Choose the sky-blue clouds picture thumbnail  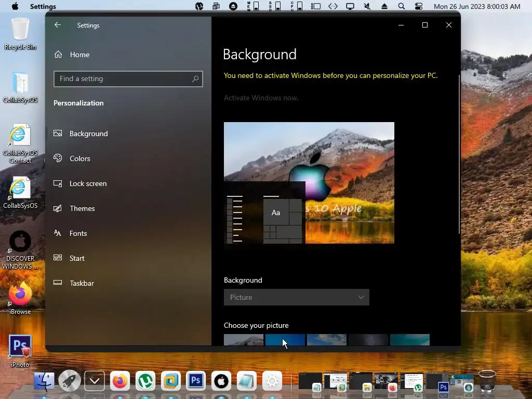coord(327,340)
